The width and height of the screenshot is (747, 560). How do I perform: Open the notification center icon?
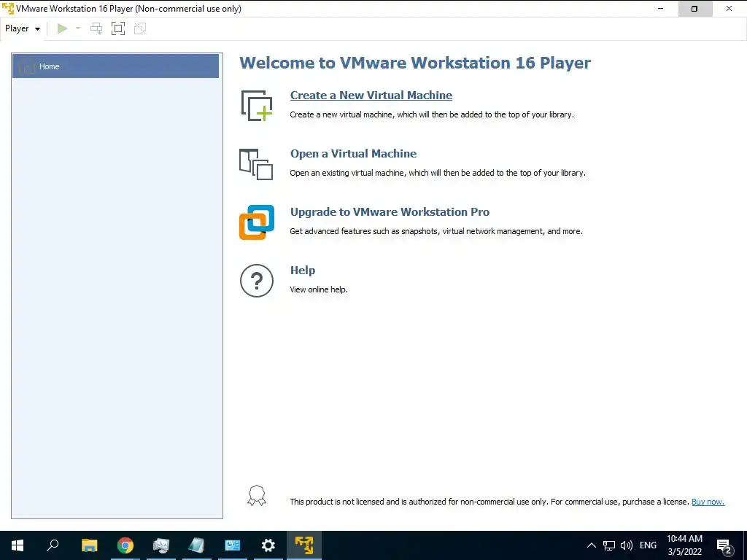click(x=724, y=546)
